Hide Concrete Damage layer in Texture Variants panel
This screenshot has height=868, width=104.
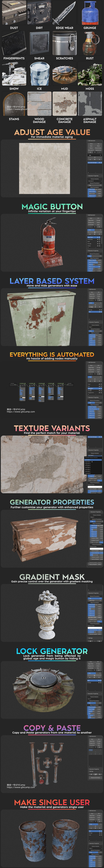pos(100,437)
